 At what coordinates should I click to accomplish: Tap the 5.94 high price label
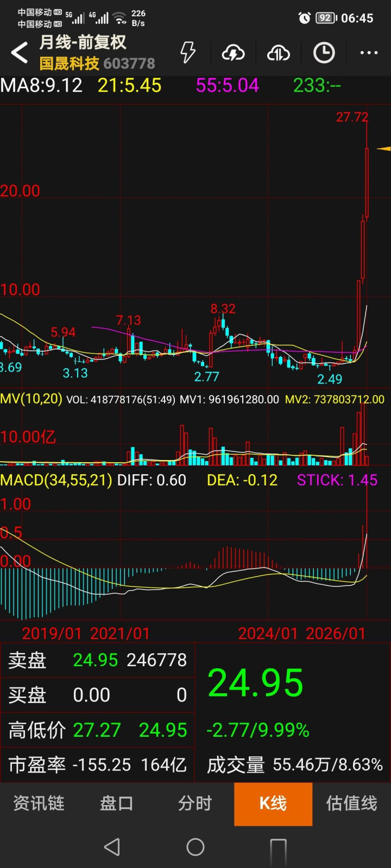point(63,332)
